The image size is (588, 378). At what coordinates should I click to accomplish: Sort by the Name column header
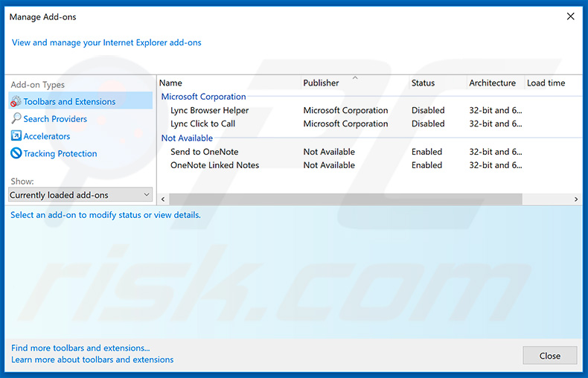(229, 83)
